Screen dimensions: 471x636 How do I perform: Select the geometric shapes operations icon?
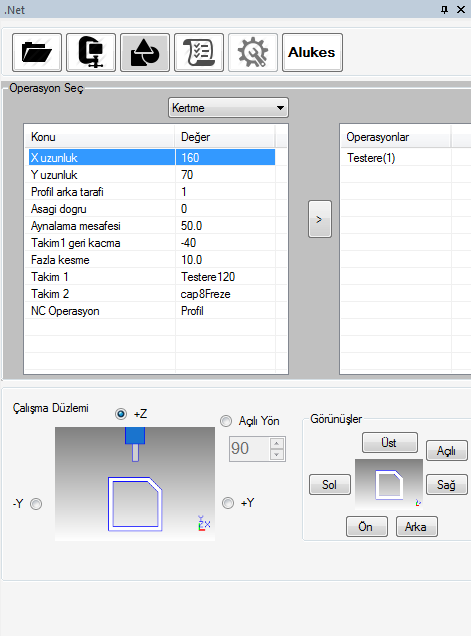point(145,52)
